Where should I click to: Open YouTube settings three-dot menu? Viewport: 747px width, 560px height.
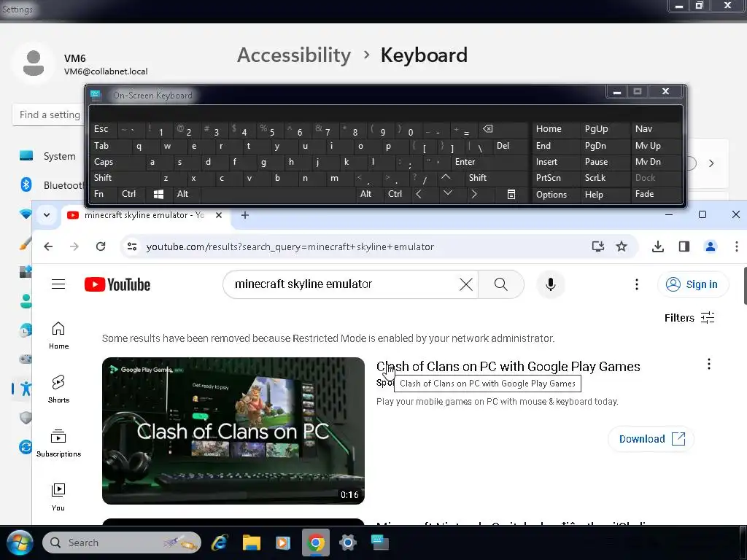click(636, 284)
